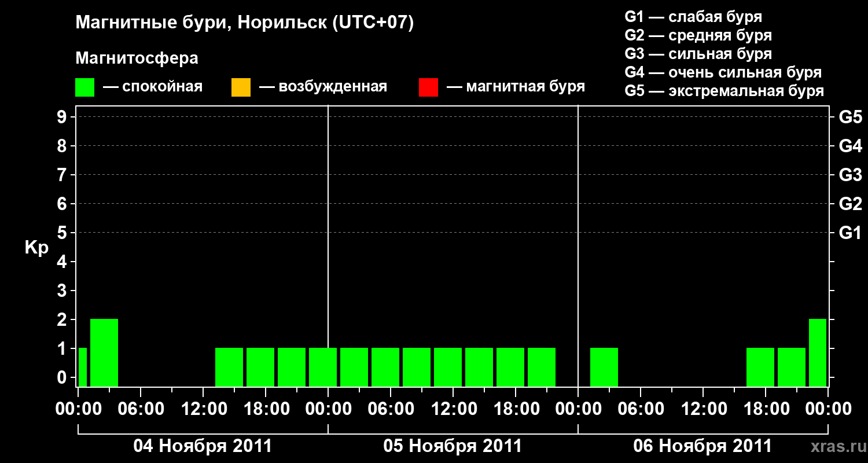The image size is (868, 463).
Task: Click the G1 tick label on right axis
Action: click(851, 233)
